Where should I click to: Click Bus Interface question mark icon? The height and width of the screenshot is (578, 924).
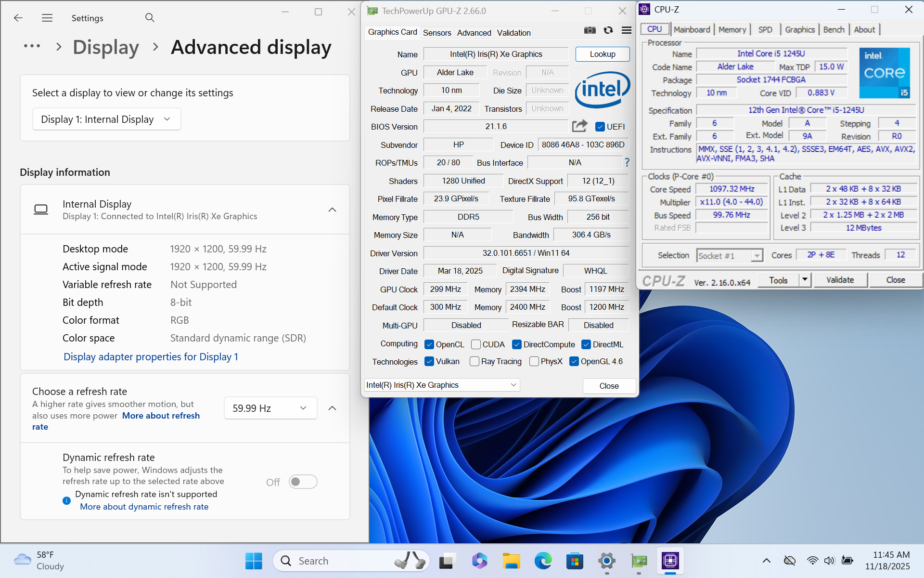pos(627,163)
